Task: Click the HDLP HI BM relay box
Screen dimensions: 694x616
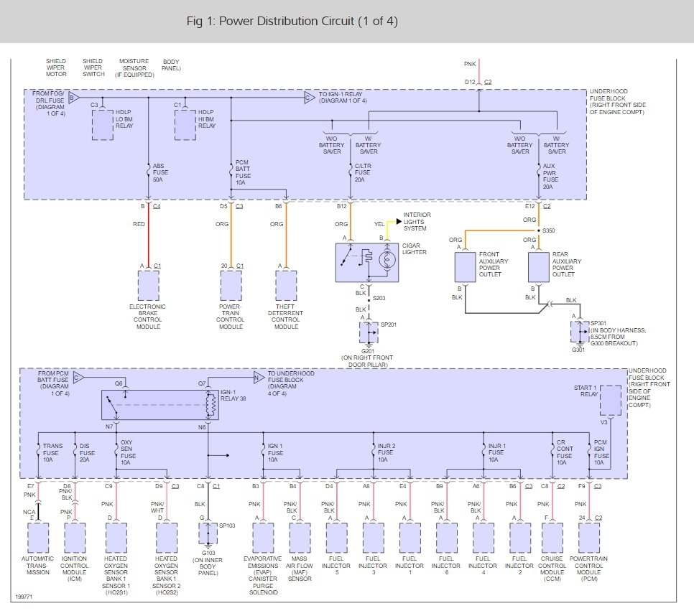Action: 185,125
